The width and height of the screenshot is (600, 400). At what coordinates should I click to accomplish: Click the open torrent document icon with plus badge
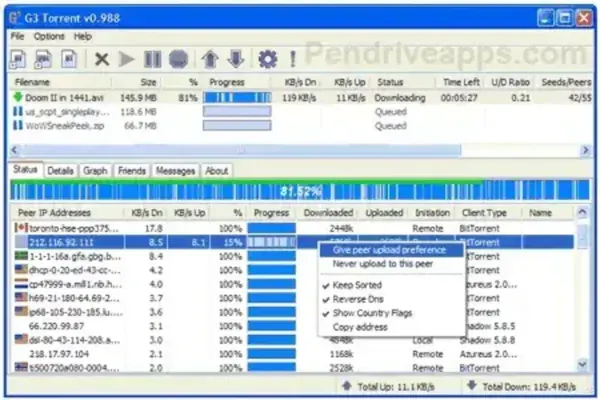[x=18, y=59]
